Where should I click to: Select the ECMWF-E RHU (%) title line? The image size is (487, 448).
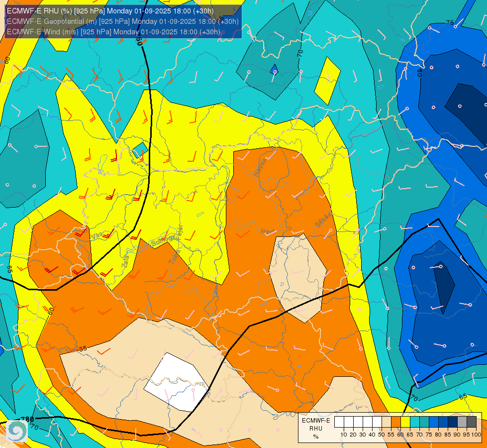(x=110, y=11)
